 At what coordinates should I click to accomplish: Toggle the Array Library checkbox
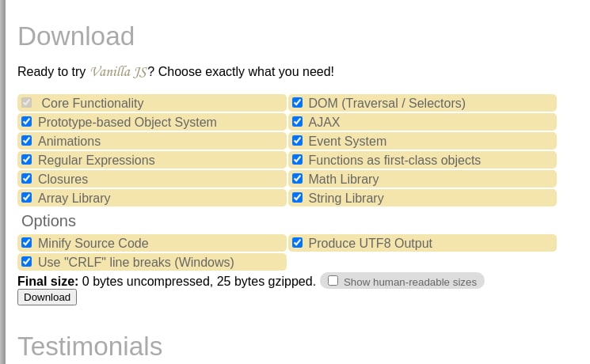pyautogui.click(x=27, y=197)
